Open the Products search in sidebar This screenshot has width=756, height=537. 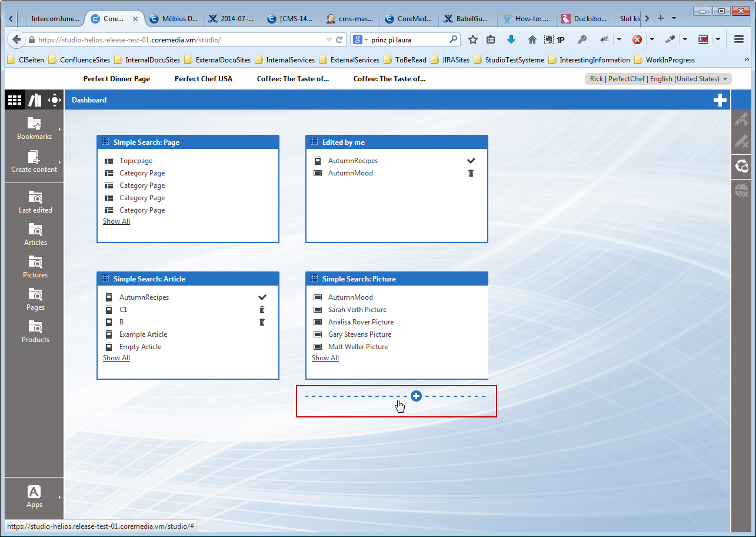(35, 332)
